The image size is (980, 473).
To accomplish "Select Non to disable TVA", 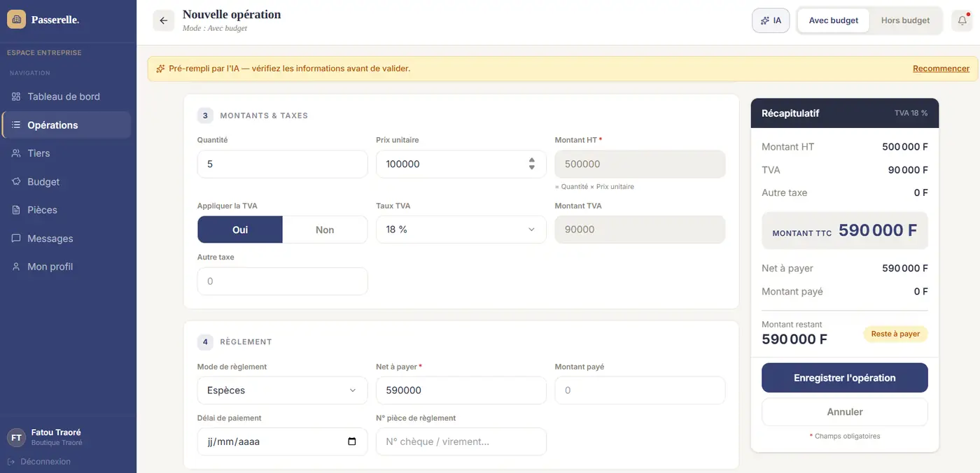I will click(x=325, y=230).
